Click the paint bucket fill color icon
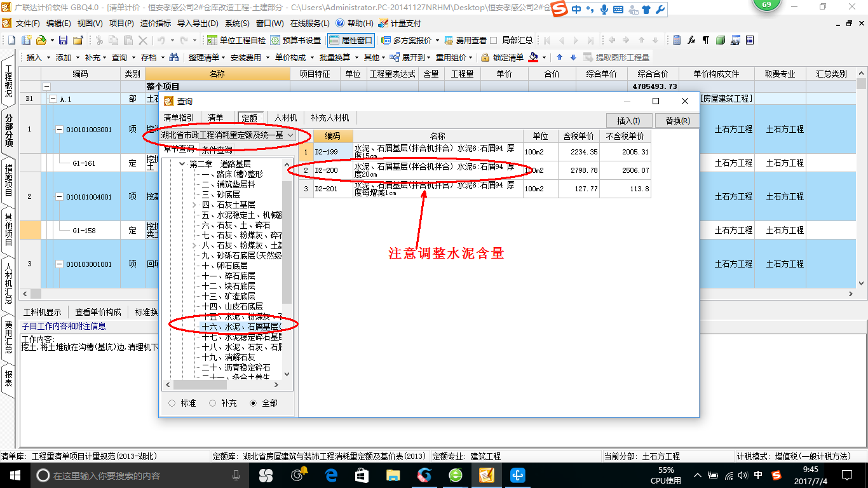This screenshot has height=488, width=868. [x=533, y=57]
